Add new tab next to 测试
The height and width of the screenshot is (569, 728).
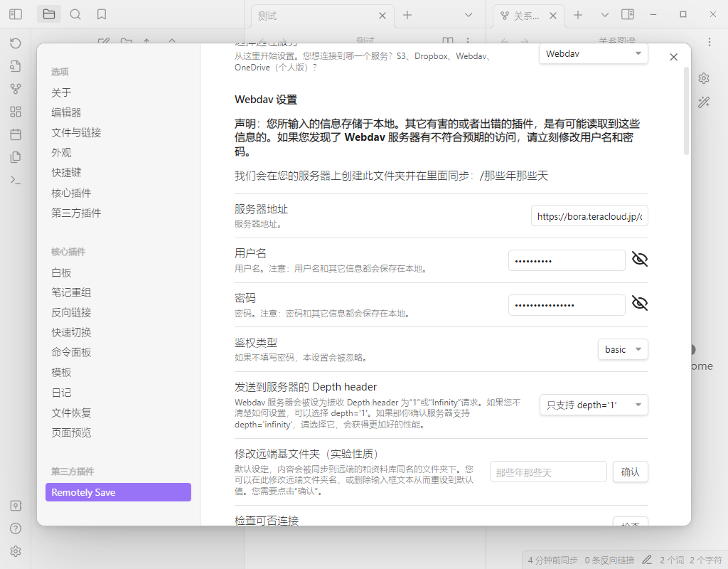407,15
